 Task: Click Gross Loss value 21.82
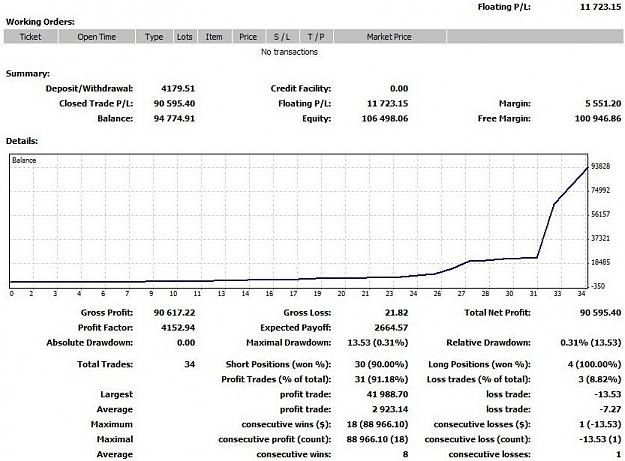tap(396, 313)
